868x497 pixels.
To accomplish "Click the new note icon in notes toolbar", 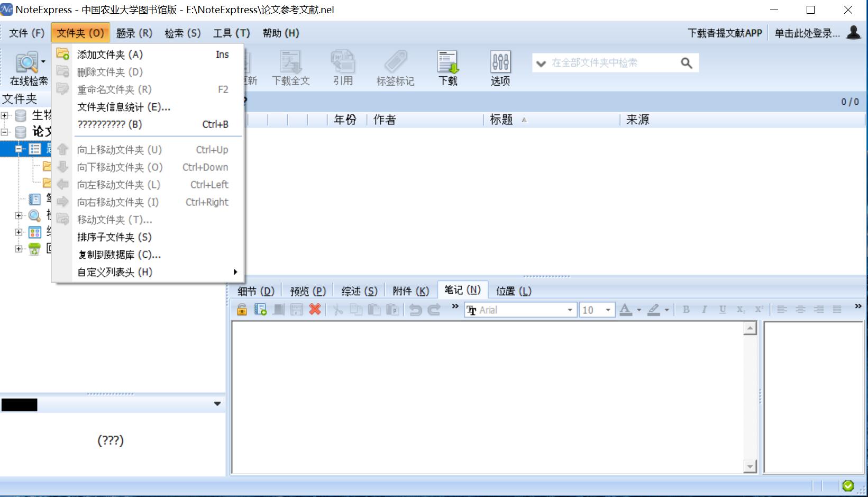I will pyautogui.click(x=260, y=310).
